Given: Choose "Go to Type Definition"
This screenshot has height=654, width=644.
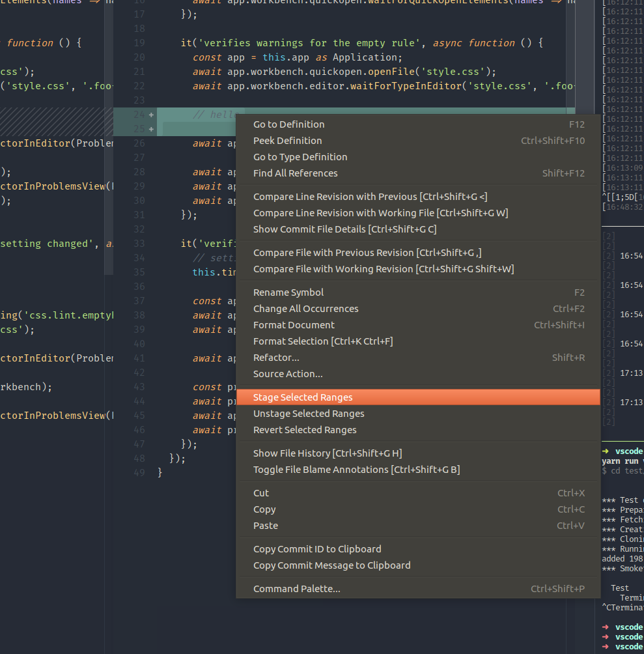Looking at the screenshot, I should [300, 156].
